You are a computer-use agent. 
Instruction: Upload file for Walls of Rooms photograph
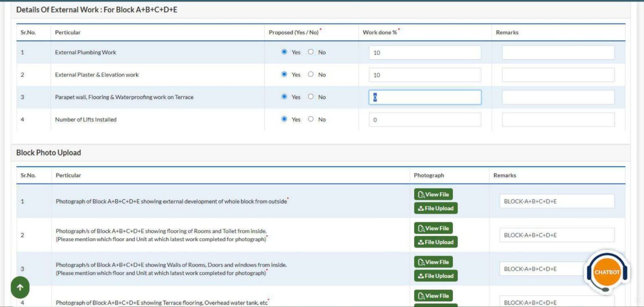click(x=436, y=276)
